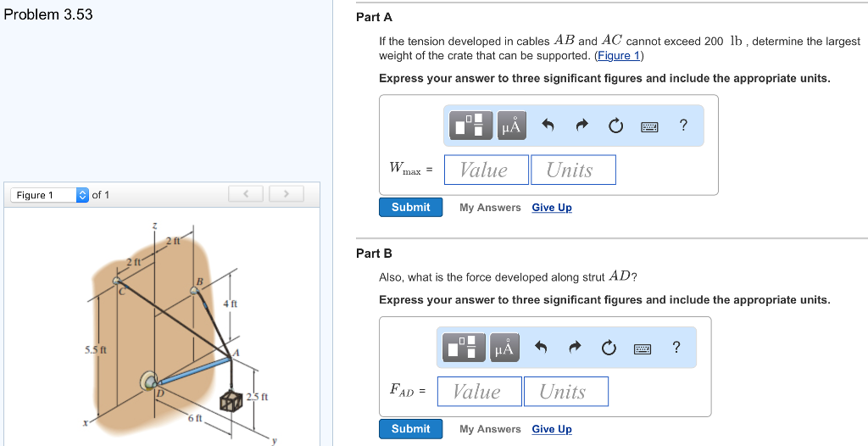Image resolution: width=868 pixels, height=446 pixels.
Task: Select the Part A heading
Action: (x=374, y=17)
